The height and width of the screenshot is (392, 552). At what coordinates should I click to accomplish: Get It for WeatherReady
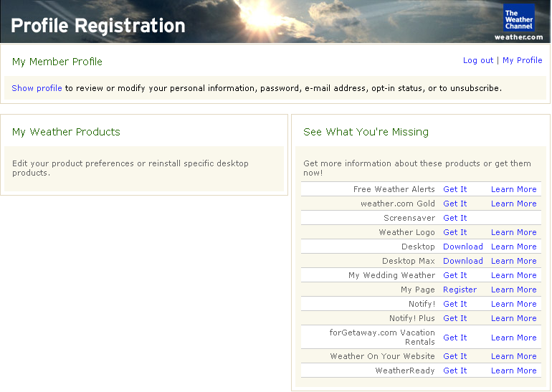455,371
